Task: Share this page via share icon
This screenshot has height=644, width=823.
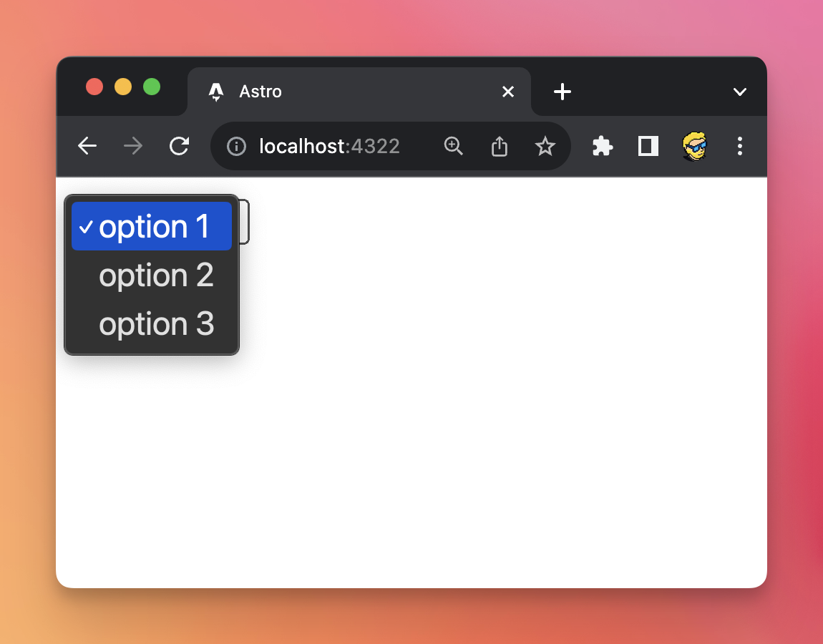Action: pyautogui.click(x=500, y=147)
